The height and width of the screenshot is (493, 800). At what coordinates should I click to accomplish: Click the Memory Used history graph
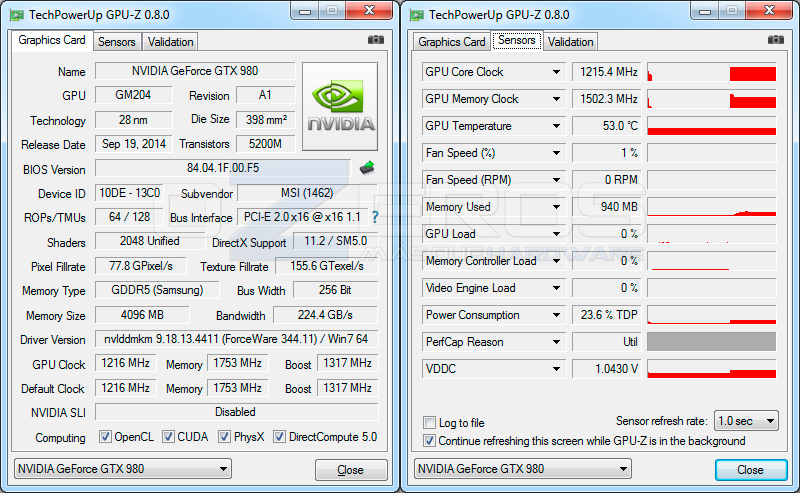pyautogui.click(x=712, y=207)
